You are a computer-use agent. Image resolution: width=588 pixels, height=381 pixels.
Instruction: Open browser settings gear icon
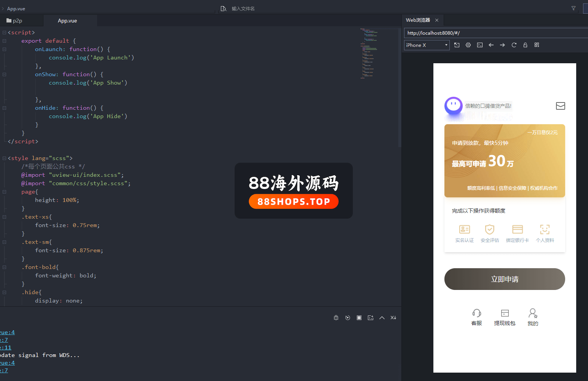[468, 45]
